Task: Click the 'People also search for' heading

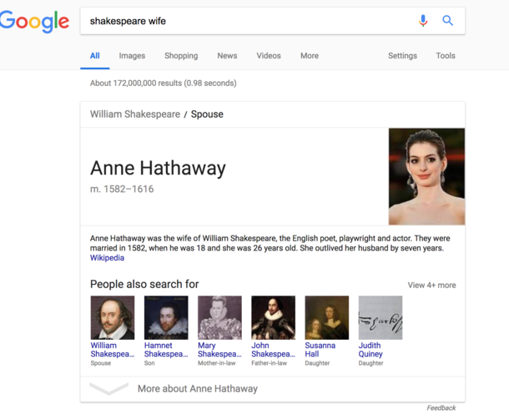Action: [x=144, y=284]
